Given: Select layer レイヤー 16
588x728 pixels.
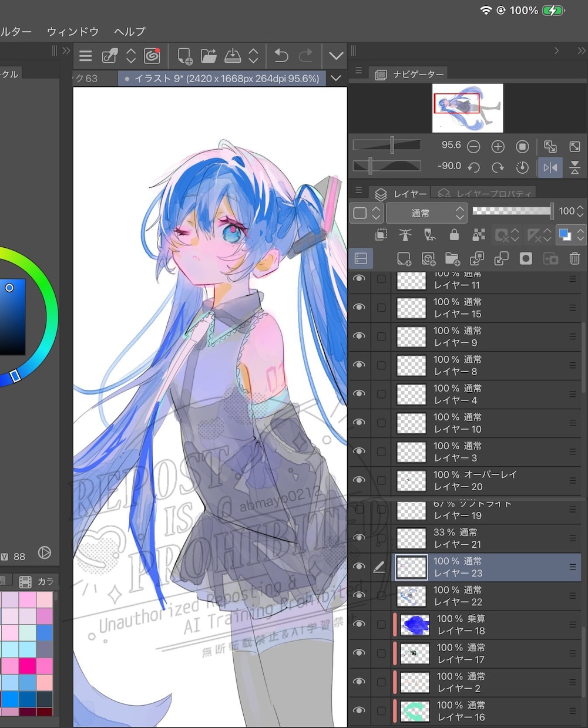Looking at the screenshot, I should click(486, 711).
